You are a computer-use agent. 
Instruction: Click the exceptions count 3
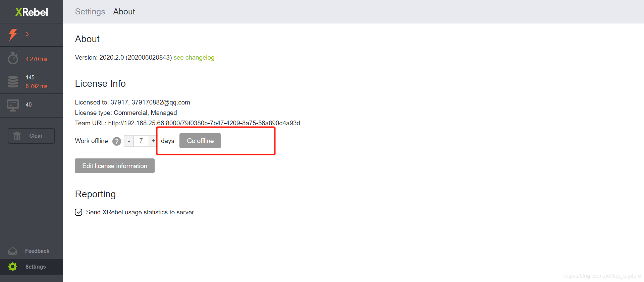(x=27, y=34)
